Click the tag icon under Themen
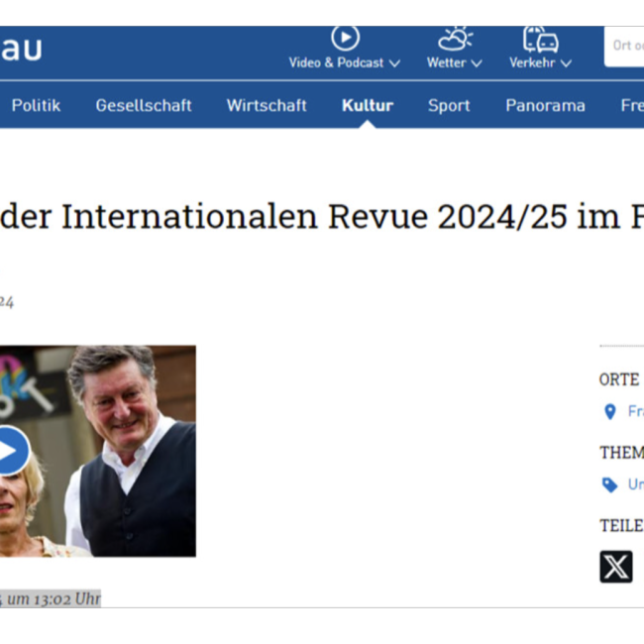644x644 pixels. (x=610, y=484)
